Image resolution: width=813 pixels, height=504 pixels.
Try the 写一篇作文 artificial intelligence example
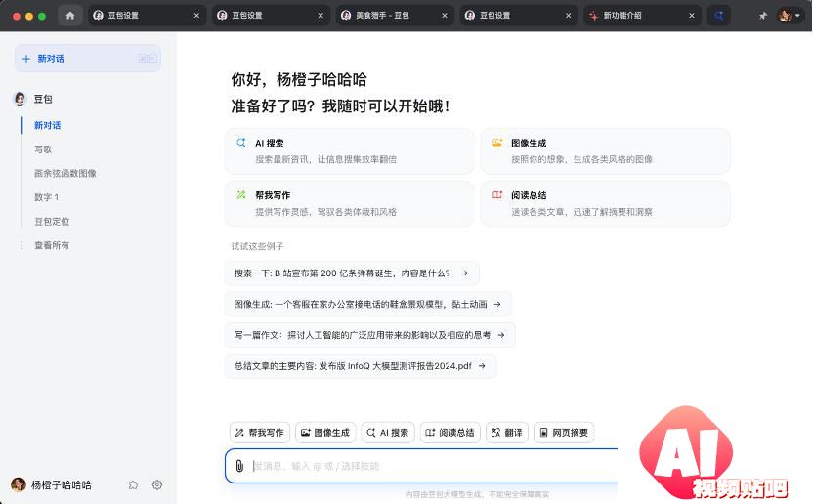[x=370, y=335]
